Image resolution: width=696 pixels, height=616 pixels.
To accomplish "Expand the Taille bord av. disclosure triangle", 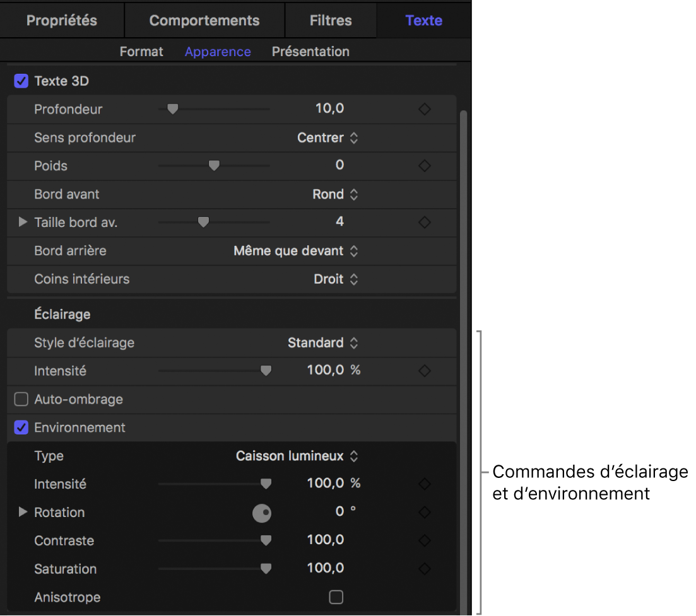I will pyautogui.click(x=23, y=222).
